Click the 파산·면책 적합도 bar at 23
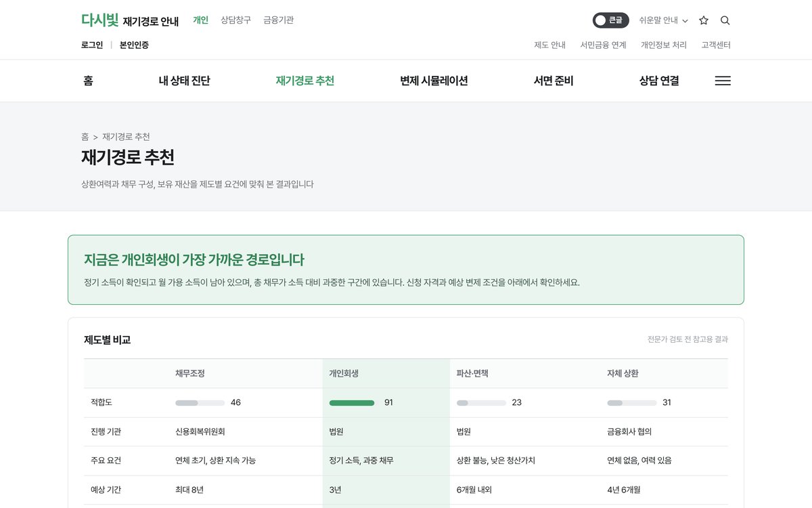 pyautogui.click(x=481, y=402)
